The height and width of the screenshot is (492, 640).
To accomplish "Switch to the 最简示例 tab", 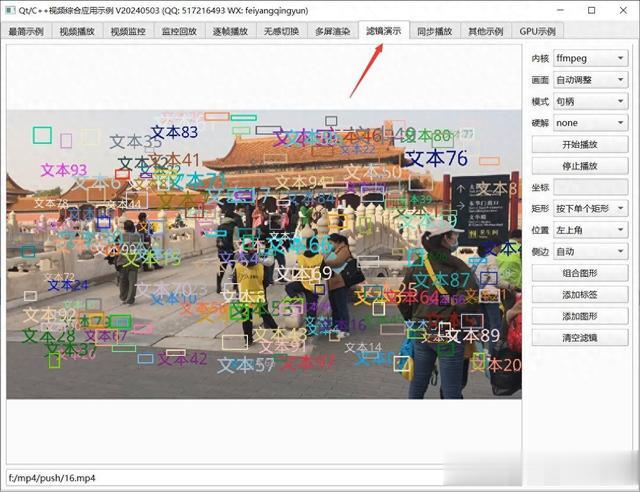I will pos(26,31).
